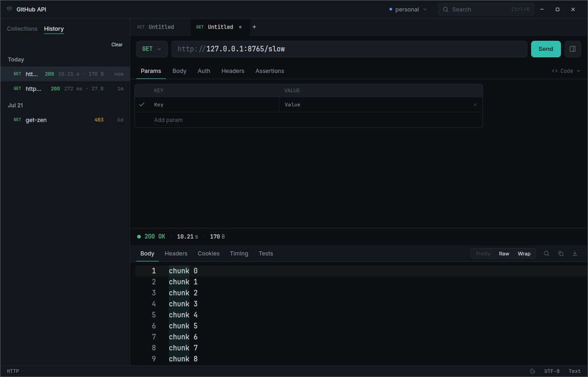
Task: Show the response Body tab
Action: [147, 254]
